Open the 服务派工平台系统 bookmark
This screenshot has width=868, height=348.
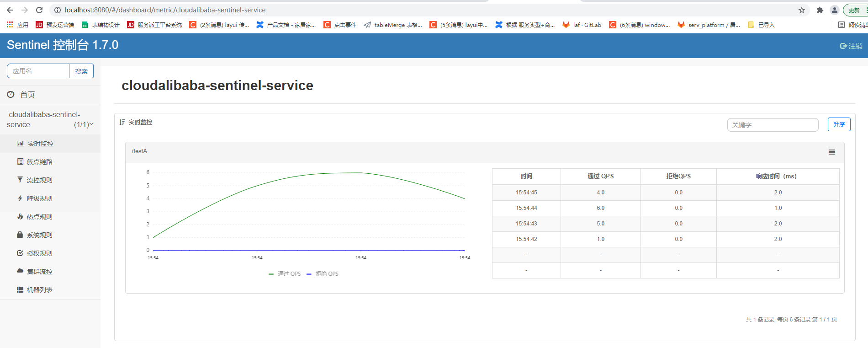coord(154,25)
